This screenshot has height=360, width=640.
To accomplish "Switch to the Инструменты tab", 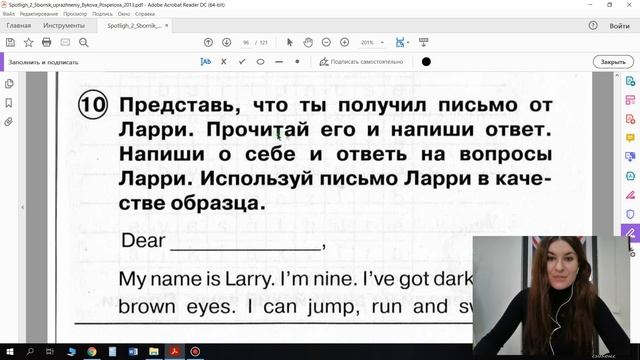I will pos(64,26).
